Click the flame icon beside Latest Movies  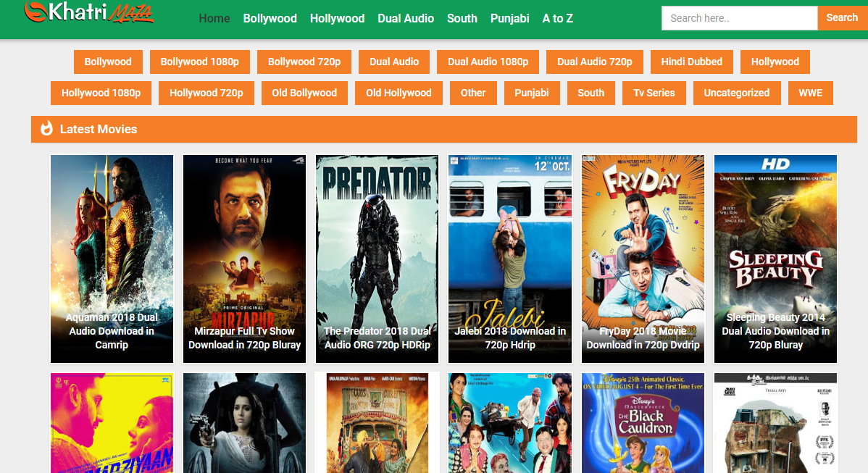tap(46, 128)
